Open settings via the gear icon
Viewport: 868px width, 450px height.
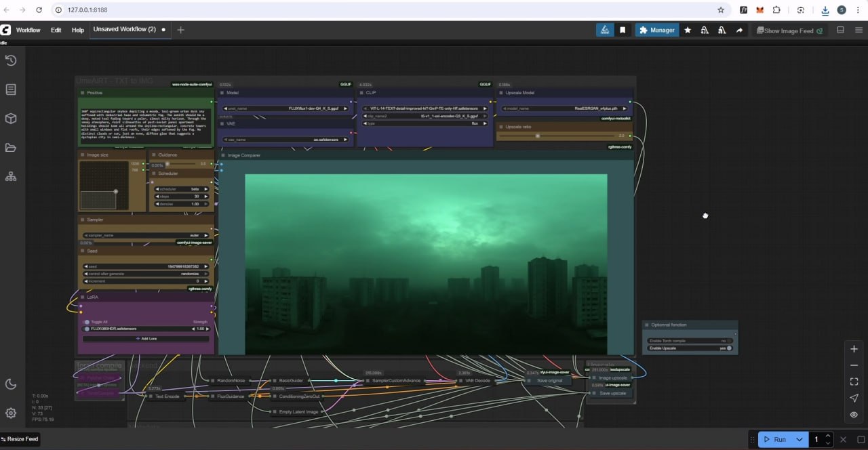coord(11,413)
